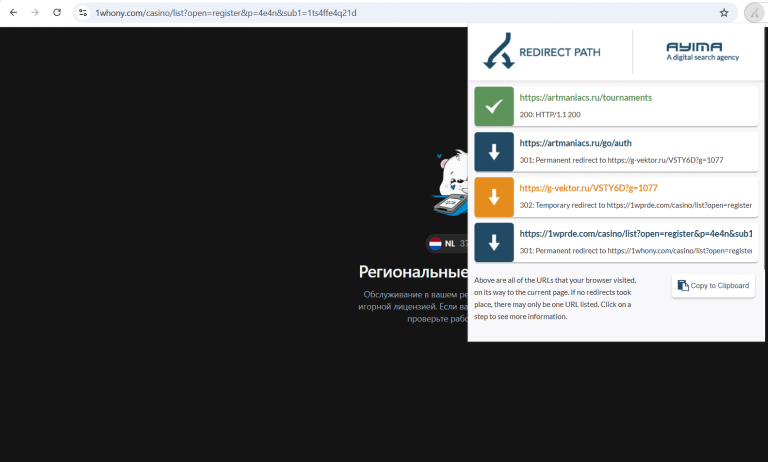Open the Ayima digital search agency logo
Image resolution: width=768 pixels, height=462 pixels.
point(702,51)
